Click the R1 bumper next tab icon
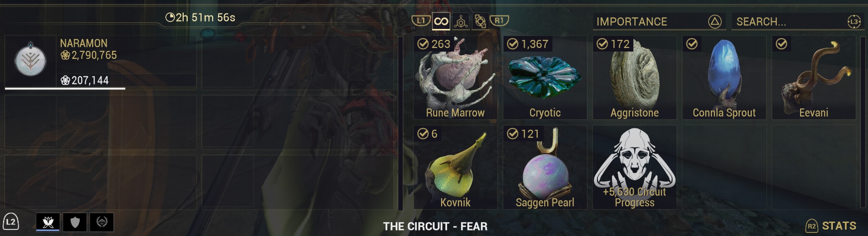Screen dimensions: 868x236 pyautogui.click(x=499, y=21)
